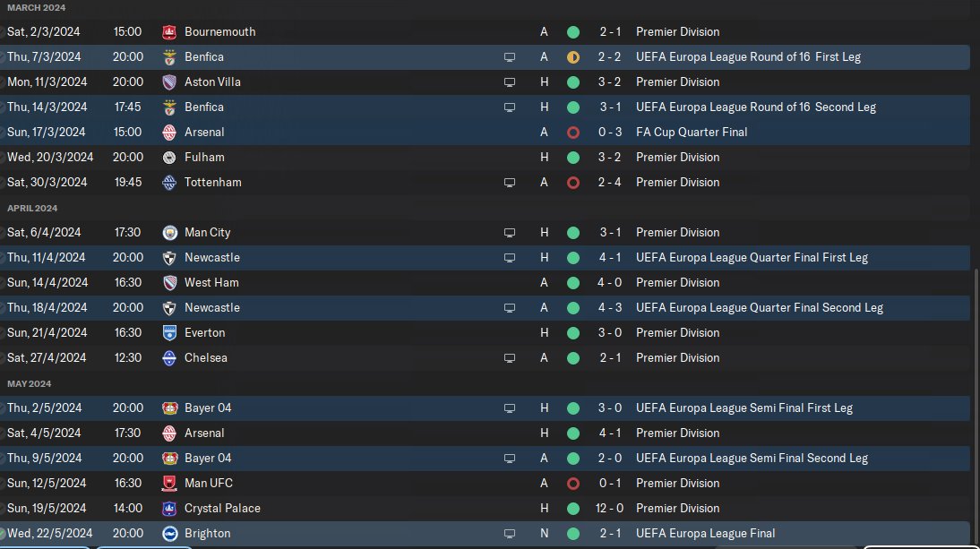Viewport: 980px width, 549px height.
Task: Click the UEFA Europa League Final competition text
Action: (x=705, y=533)
